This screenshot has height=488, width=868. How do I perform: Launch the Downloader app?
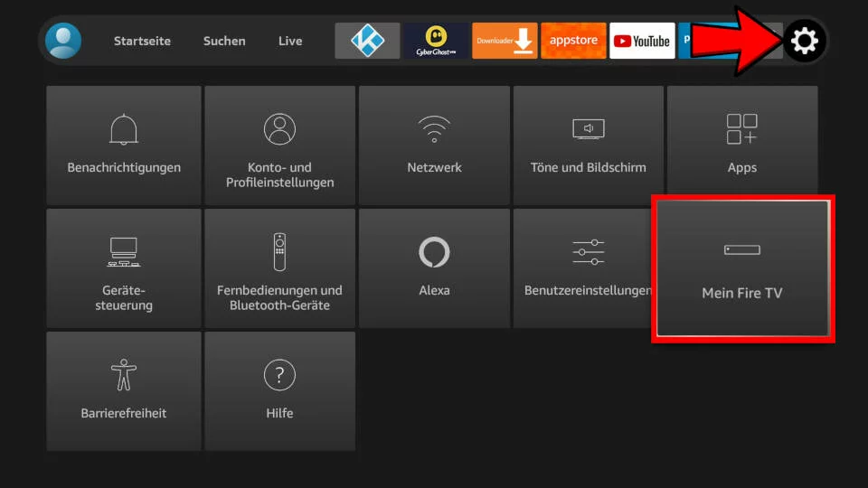[x=505, y=41]
